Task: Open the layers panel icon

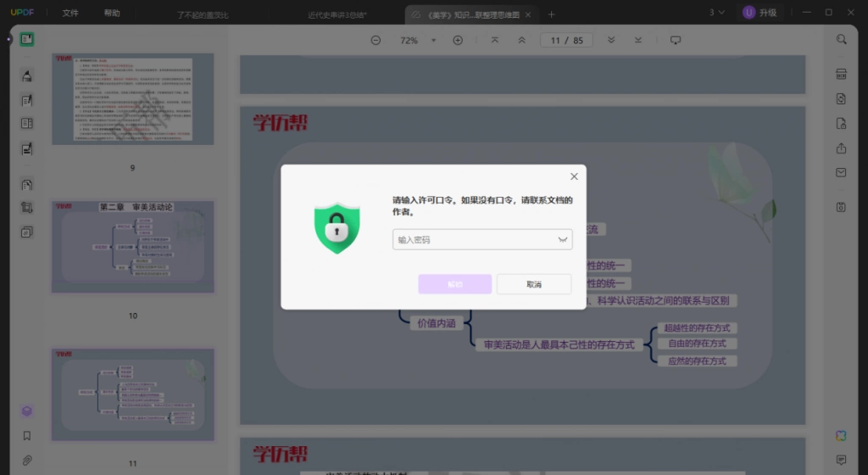Action: click(x=26, y=411)
